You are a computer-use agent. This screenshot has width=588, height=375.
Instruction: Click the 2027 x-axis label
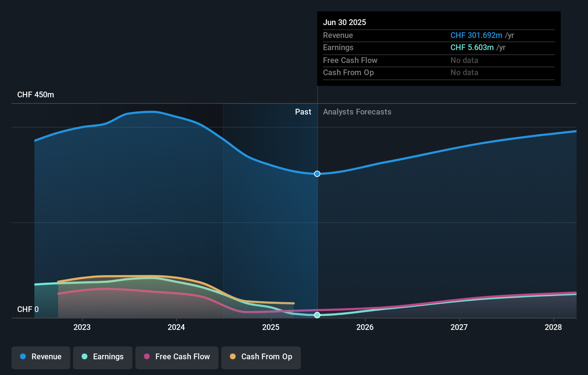(459, 327)
